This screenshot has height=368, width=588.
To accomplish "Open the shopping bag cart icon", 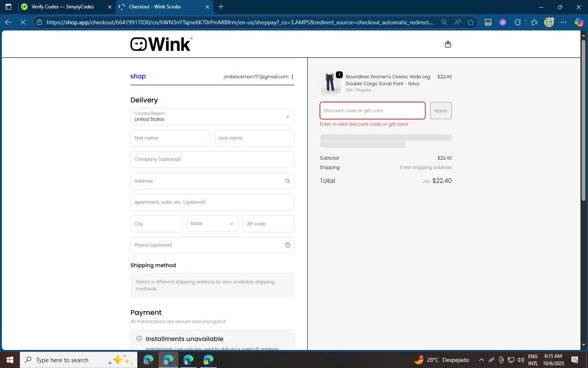I will (x=448, y=44).
